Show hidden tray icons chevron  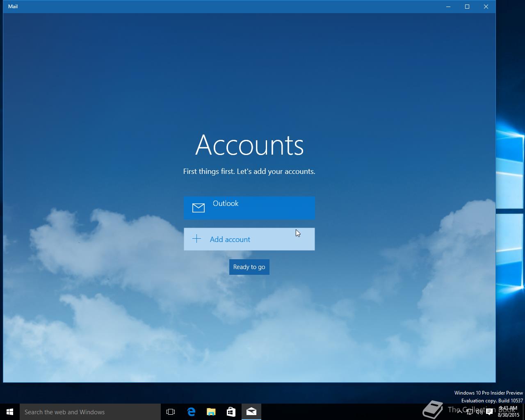(x=459, y=412)
